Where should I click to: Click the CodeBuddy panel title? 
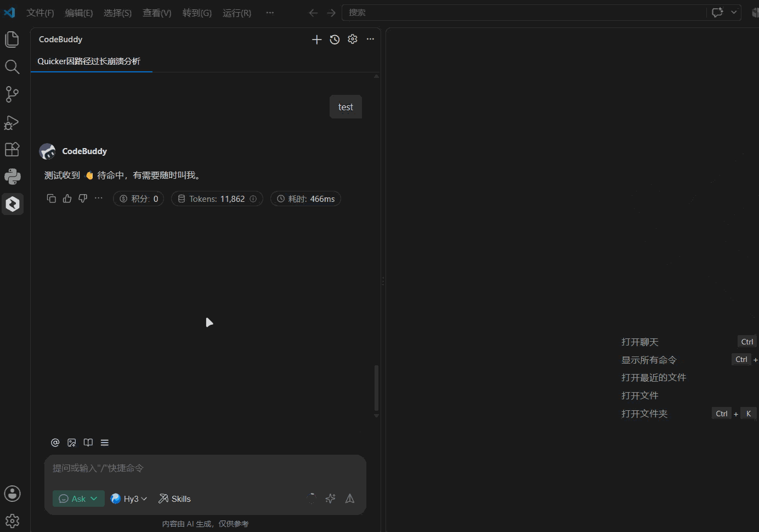coord(60,39)
